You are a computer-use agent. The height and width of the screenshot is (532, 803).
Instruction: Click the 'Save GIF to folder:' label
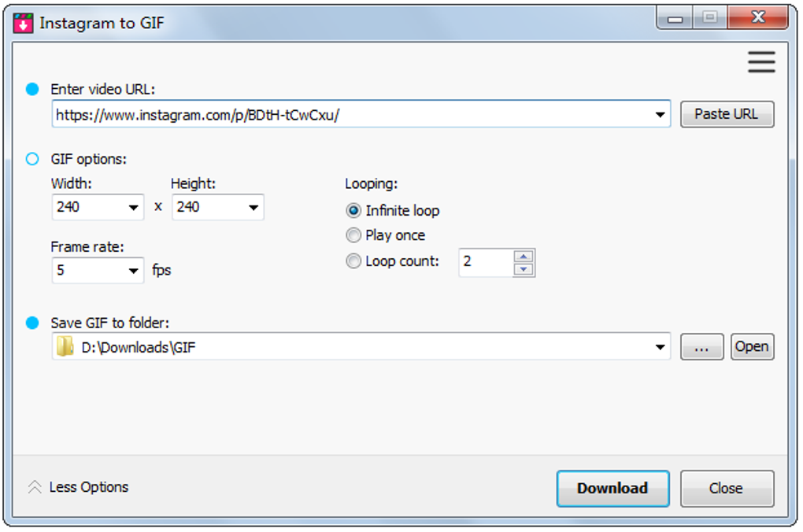coord(109,323)
